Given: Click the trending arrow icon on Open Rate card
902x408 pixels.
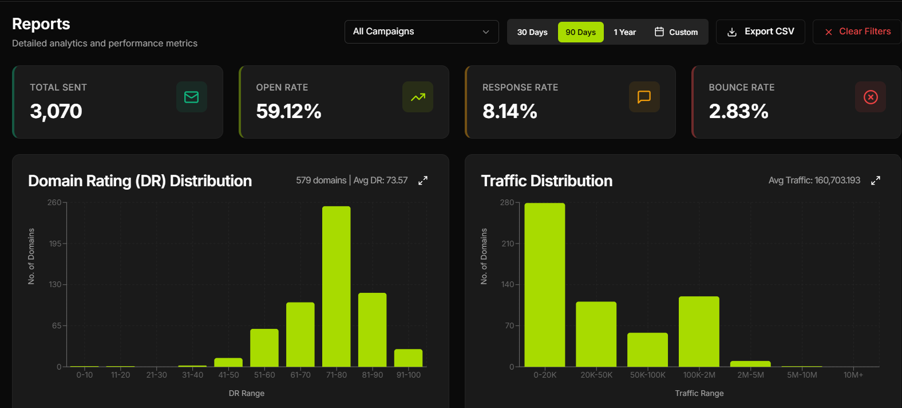Looking at the screenshot, I should pos(418,97).
